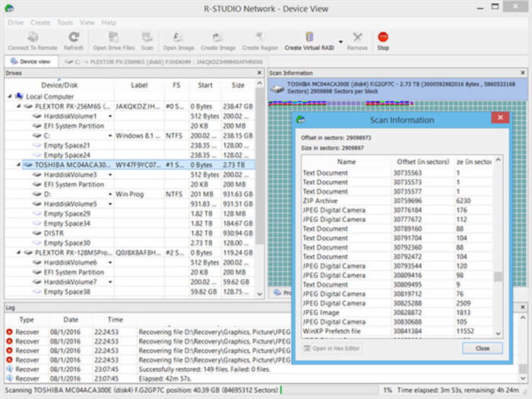The image size is (532, 399).
Task: Select Empty Space34 in the drives list
Action: click(x=130, y=223)
